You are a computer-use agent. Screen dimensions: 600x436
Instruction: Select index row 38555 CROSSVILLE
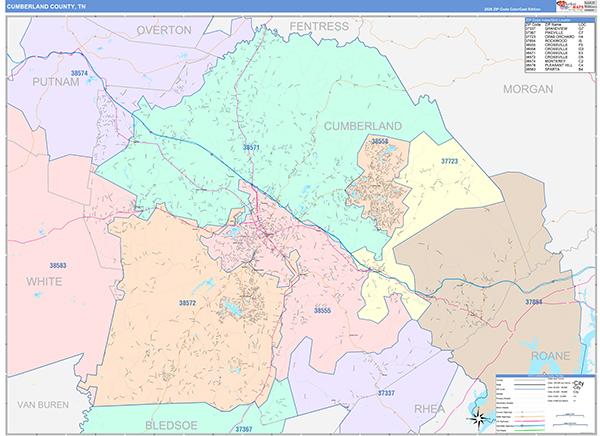(554, 45)
